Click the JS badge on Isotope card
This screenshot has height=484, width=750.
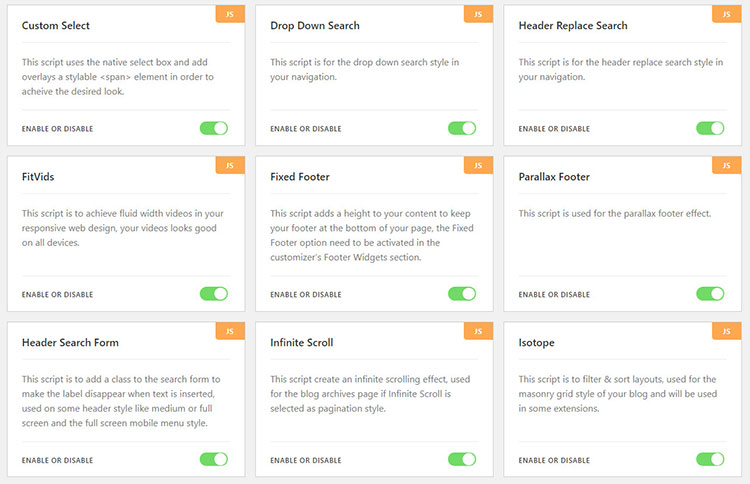click(726, 331)
